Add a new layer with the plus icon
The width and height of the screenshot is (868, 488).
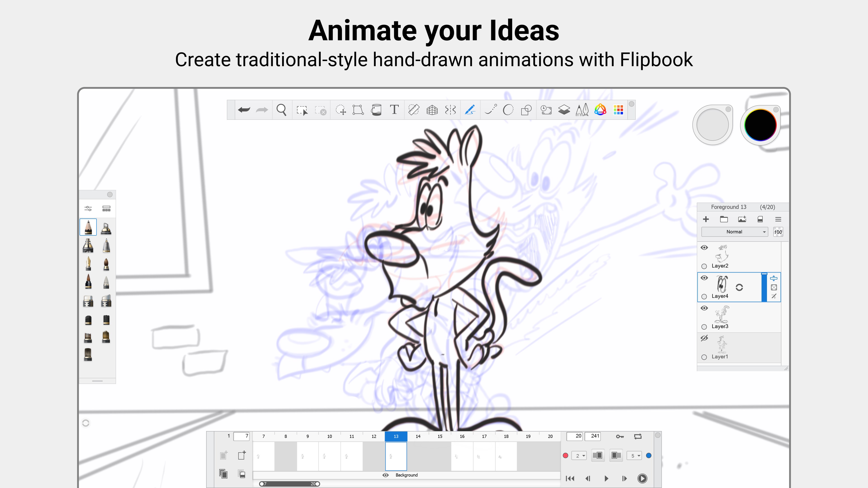pyautogui.click(x=706, y=219)
